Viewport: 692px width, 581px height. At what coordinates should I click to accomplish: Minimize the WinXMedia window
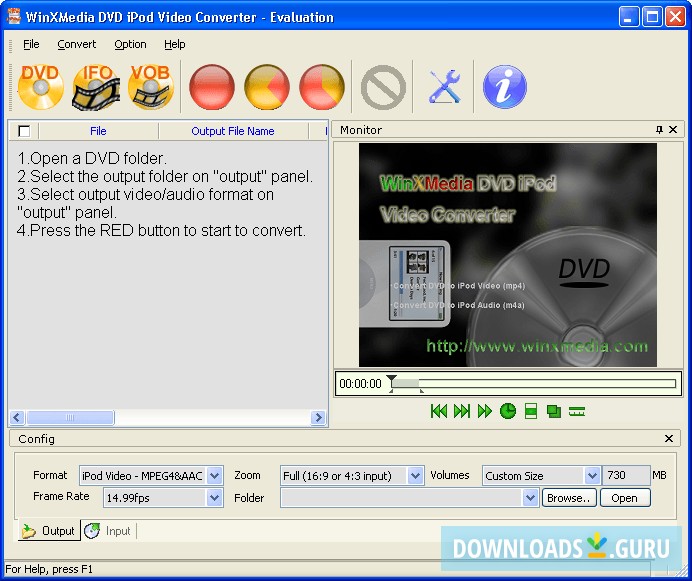point(628,17)
